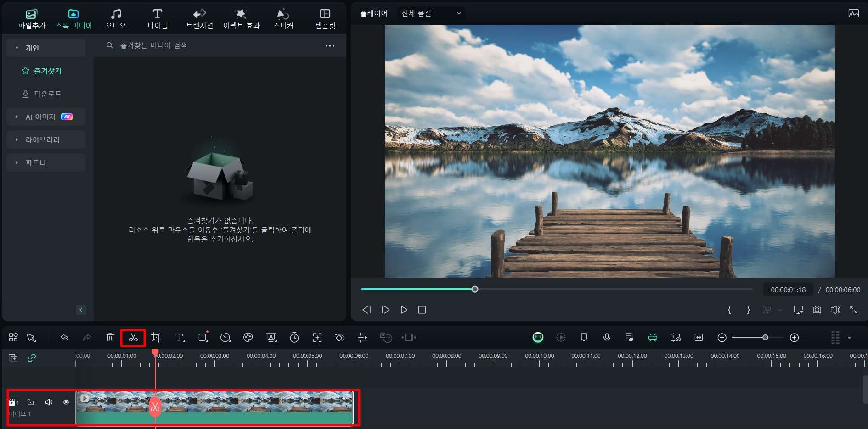Start voiceover recording with microphone icon

click(607, 338)
